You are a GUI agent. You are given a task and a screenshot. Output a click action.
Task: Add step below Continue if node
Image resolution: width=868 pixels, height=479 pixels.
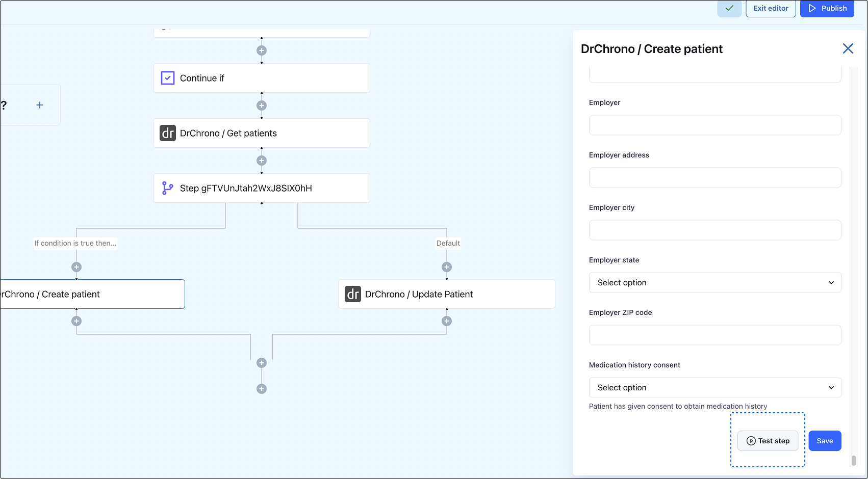pyautogui.click(x=262, y=105)
